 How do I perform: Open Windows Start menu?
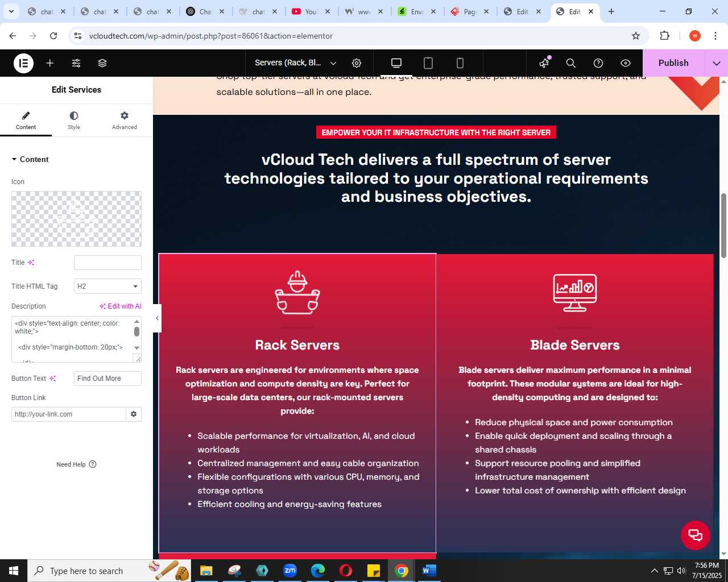(14, 571)
